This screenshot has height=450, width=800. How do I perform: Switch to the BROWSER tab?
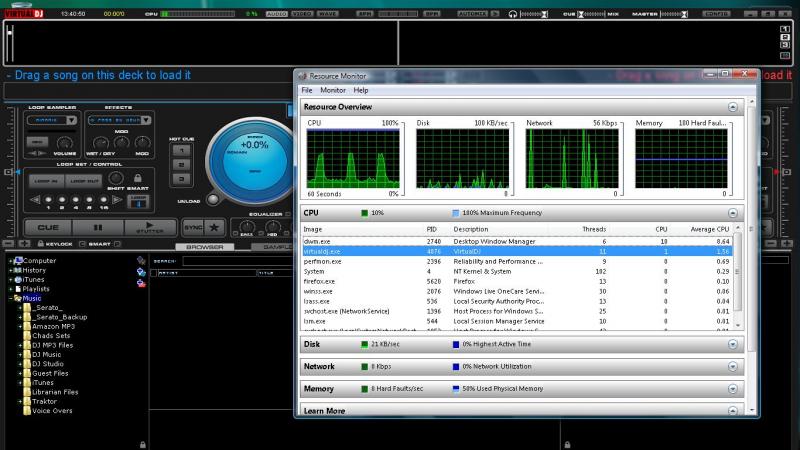(205, 247)
